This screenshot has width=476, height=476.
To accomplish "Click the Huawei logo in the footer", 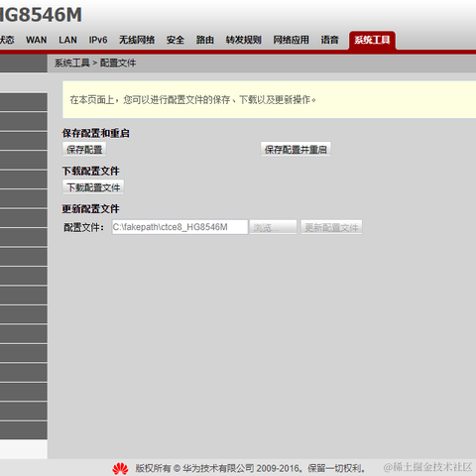I will [x=120, y=469].
